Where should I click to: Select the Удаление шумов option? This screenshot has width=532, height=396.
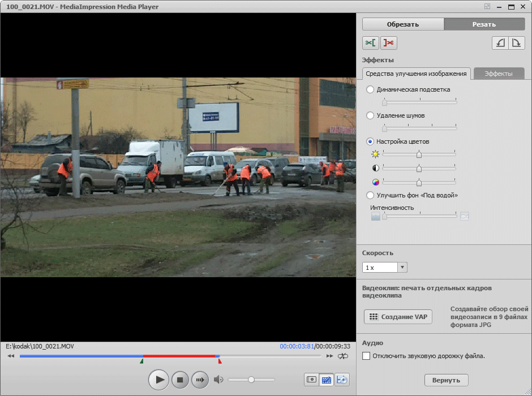pyautogui.click(x=370, y=115)
